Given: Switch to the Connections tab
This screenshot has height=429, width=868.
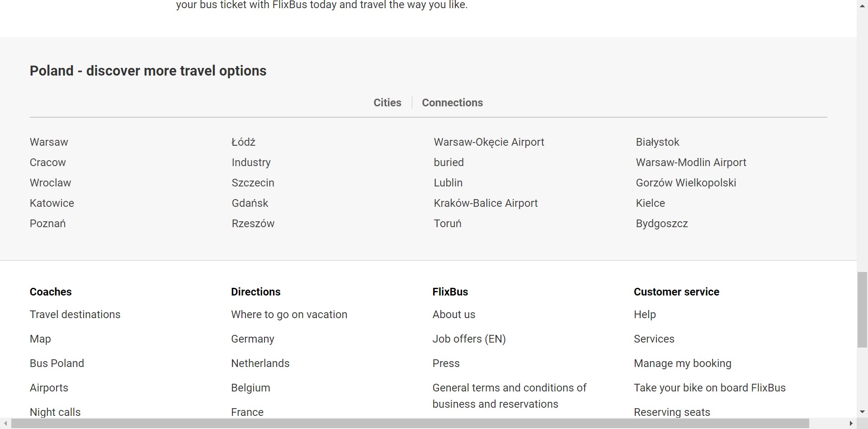Looking at the screenshot, I should (x=452, y=103).
